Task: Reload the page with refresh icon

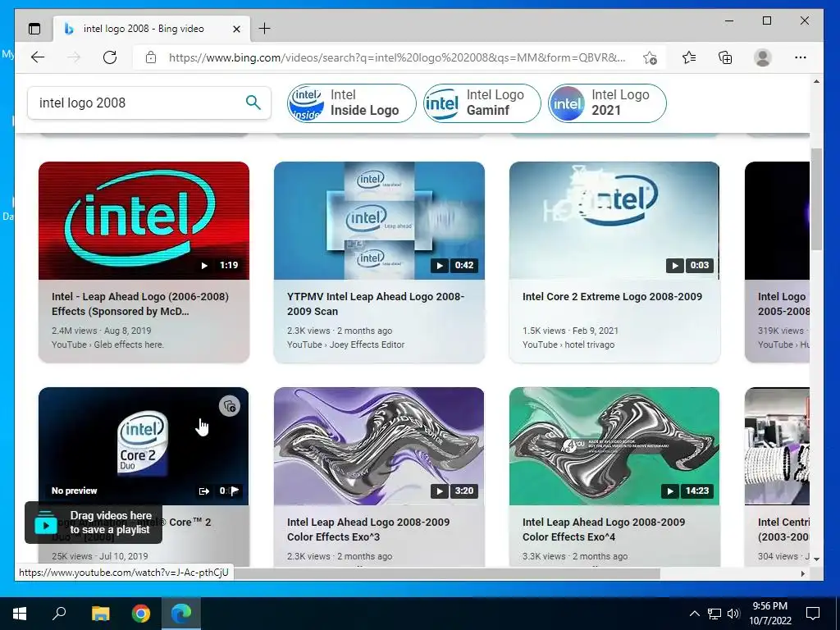Action: point(110,57)
